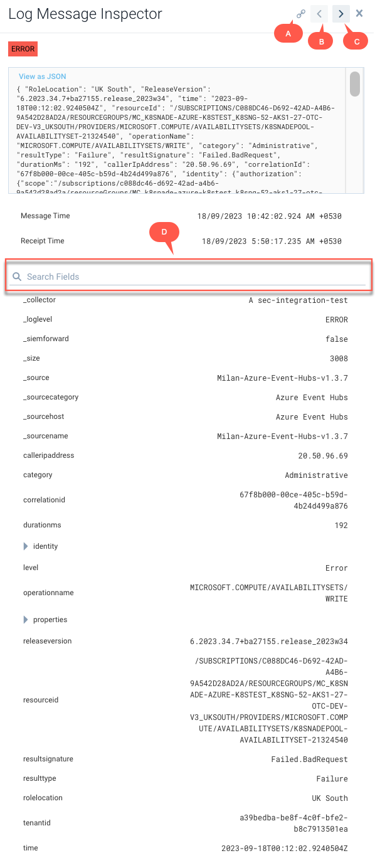The image size is (375, 868).
Task: Click in the Search Fields box
Action: click(x=189, y=277)
